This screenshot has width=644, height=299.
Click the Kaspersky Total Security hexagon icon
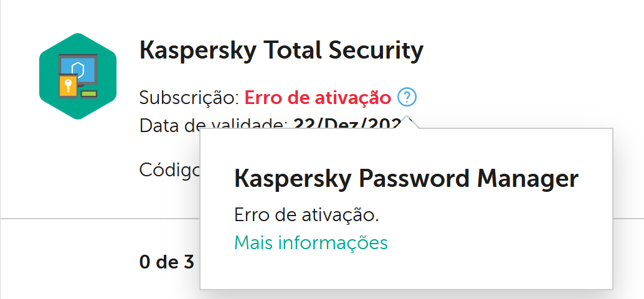(x=78, y=77)
